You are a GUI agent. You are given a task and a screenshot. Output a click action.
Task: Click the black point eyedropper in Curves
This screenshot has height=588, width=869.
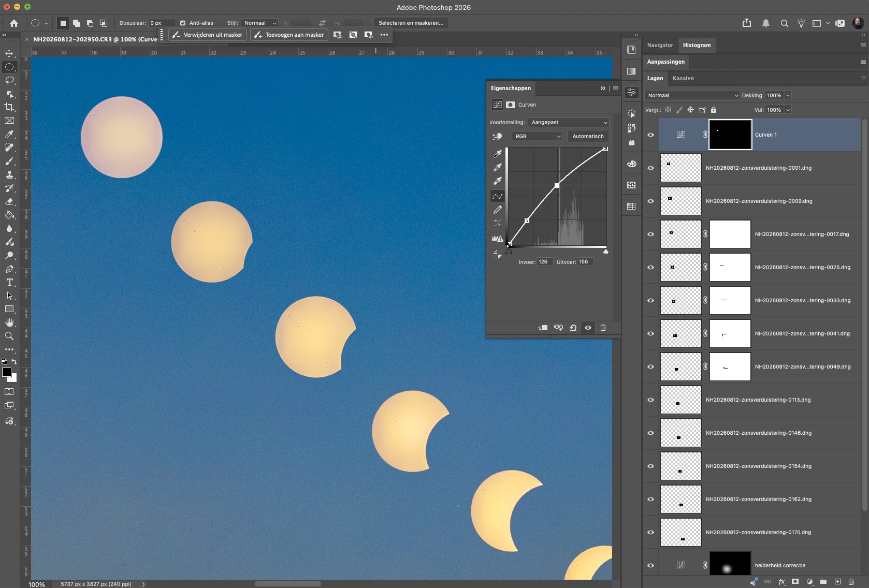498,154
